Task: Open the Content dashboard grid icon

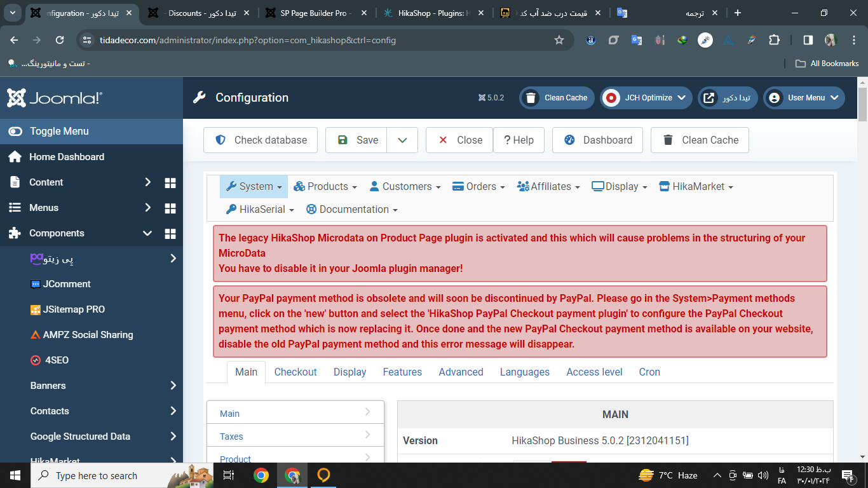Action: coord(170,182)
